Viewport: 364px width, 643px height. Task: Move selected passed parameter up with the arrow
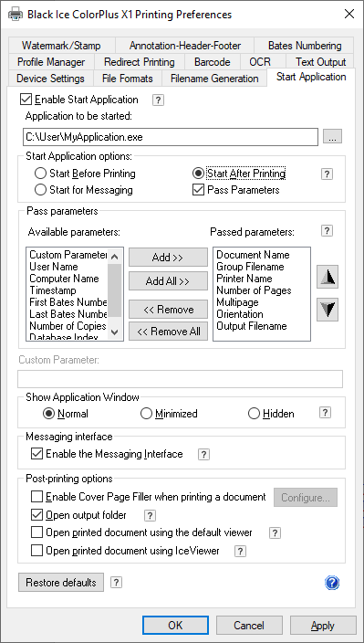click(328, 278)
